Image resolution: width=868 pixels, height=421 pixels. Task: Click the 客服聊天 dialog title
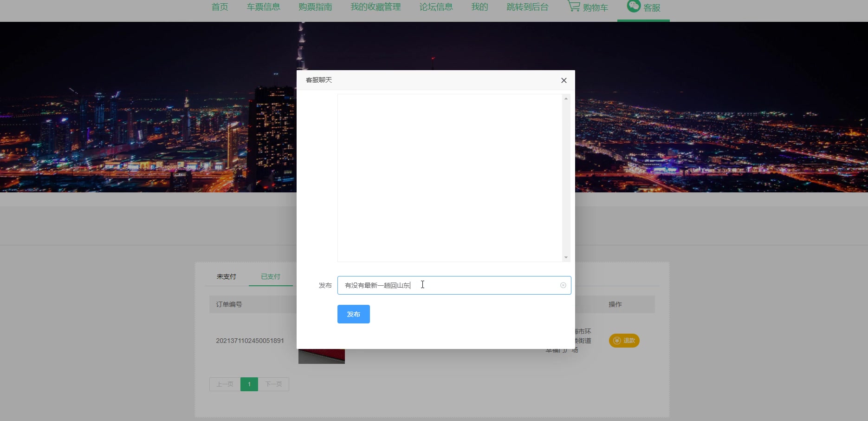coord(319,80)
